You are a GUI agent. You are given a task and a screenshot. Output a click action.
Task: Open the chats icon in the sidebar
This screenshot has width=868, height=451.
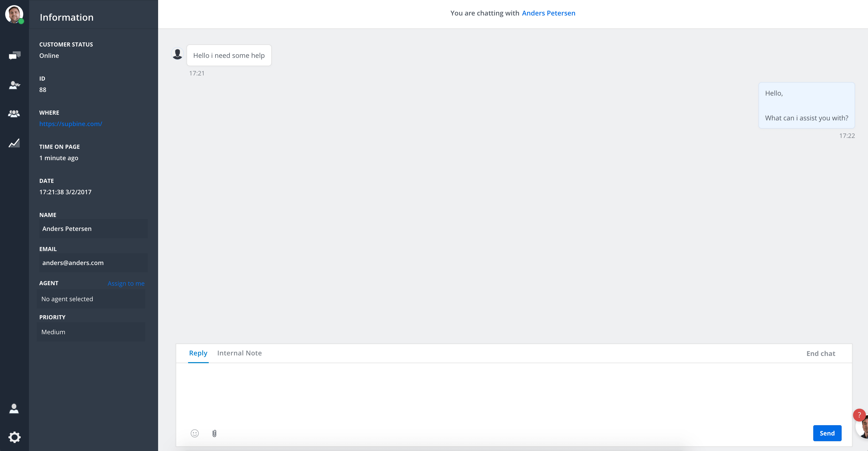click(14, 56)
